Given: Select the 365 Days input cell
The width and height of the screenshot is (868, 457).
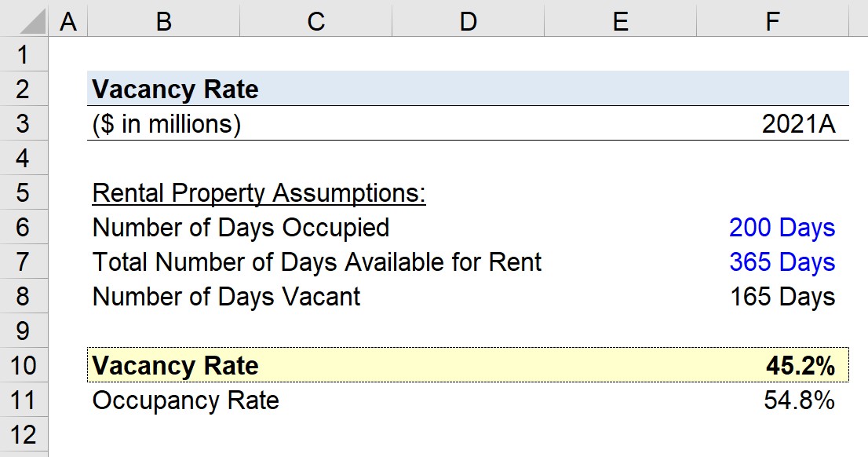Looking at the screenshot, I should click(x=772, y=261).
